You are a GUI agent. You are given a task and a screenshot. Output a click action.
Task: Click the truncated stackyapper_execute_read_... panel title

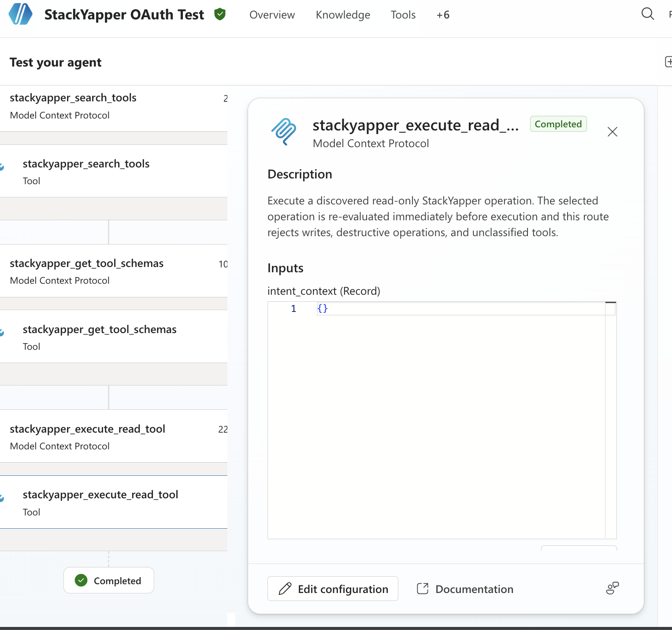point(416,125)
